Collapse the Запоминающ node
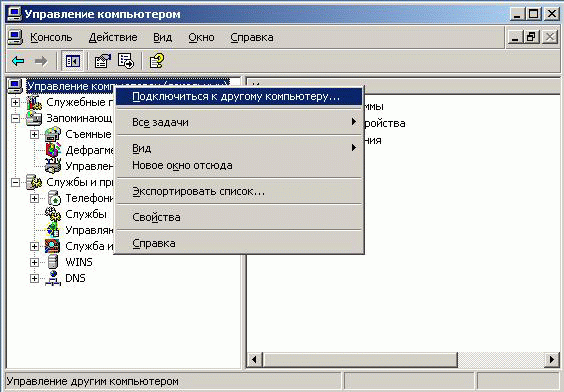This screenshot has height=392, width=564. point(15,118)
